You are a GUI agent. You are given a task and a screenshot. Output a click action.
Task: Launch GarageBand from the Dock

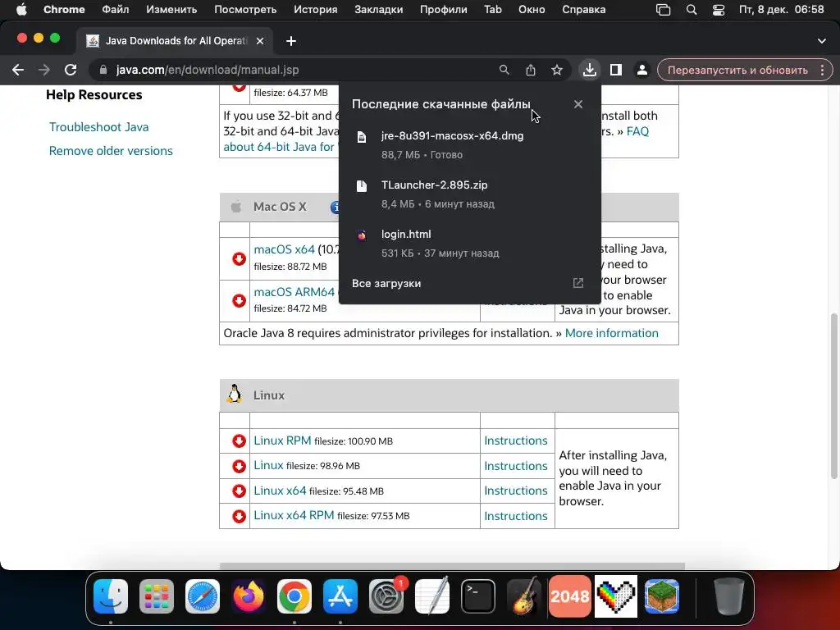click(x=524, y=596)
